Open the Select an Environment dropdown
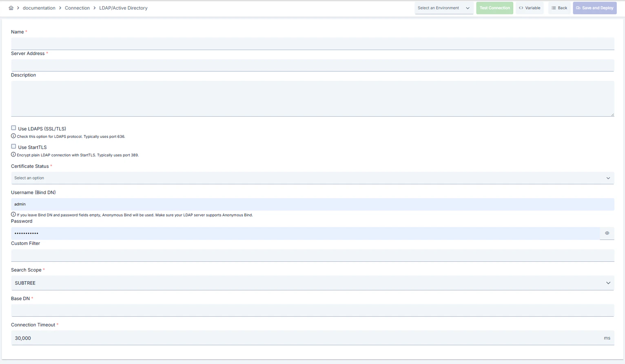Viewport: 625px width, 364px height. point(444,8)
